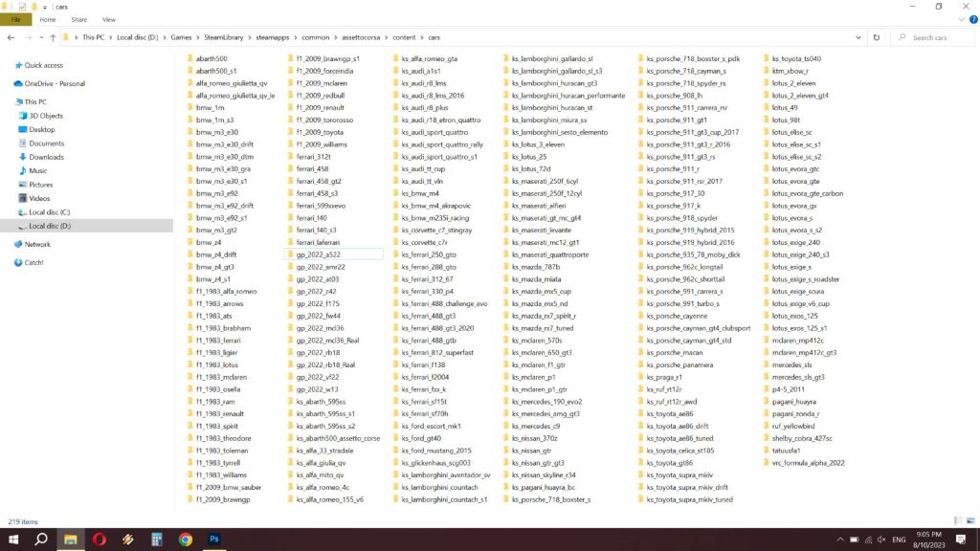Open Opera browser from the taskbar
Image resolution: width=980 pixels, height=551 pixels.
[100, 540]
